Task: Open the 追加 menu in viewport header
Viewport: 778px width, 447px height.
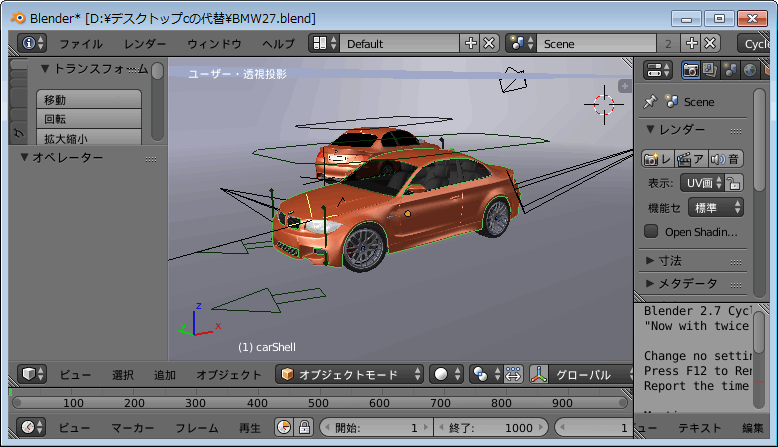Action: (x=165, y=375)
